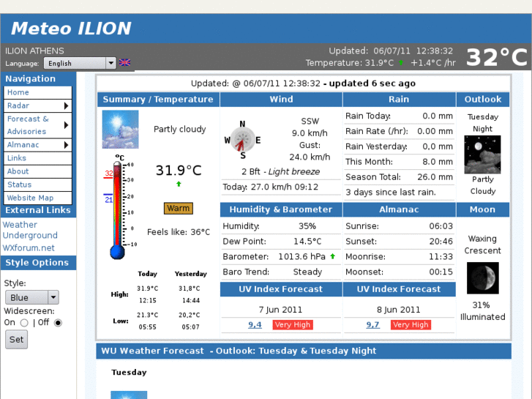Click Moonrise 11:33 row

coord(399,257)
